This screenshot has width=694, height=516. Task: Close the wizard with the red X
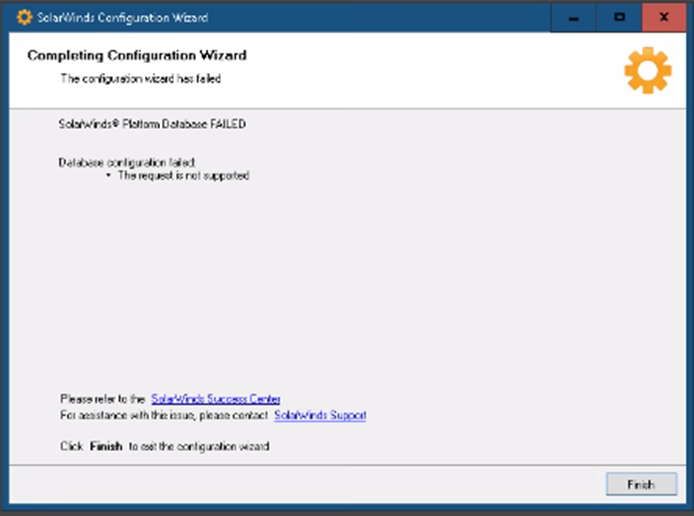(x=664, y=17)
